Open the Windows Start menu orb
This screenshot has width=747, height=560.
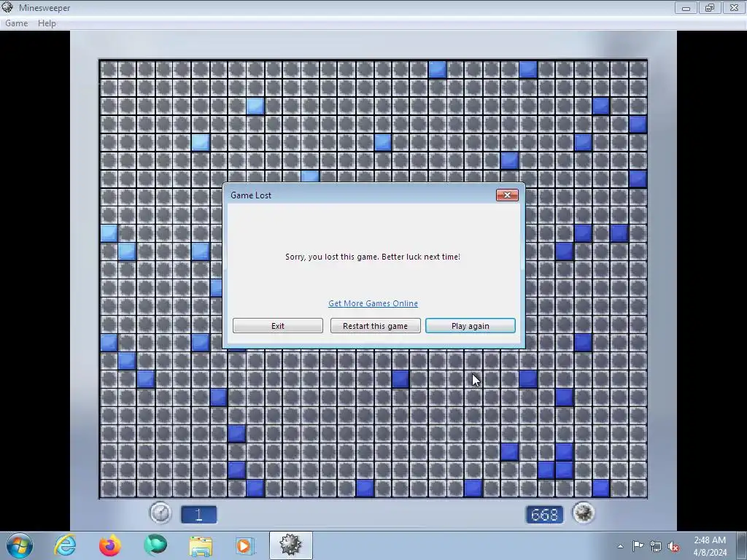pos(20,545)
